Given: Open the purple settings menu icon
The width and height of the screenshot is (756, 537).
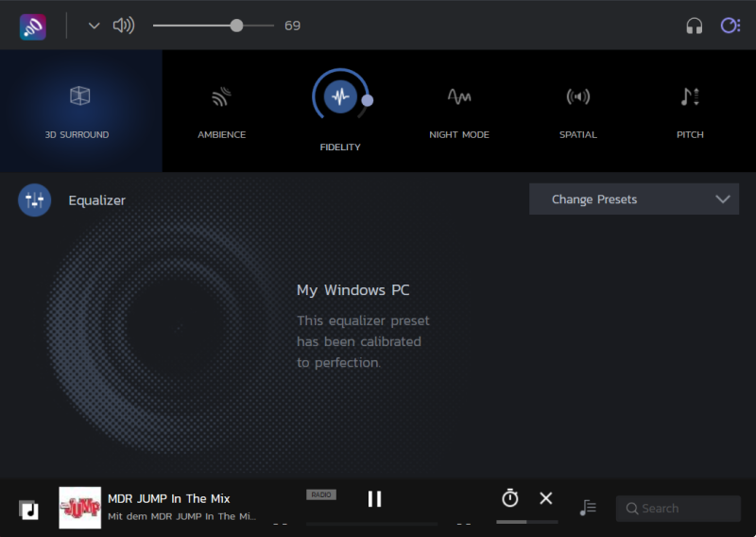Looking at the screenshot, I should point(730,26).
